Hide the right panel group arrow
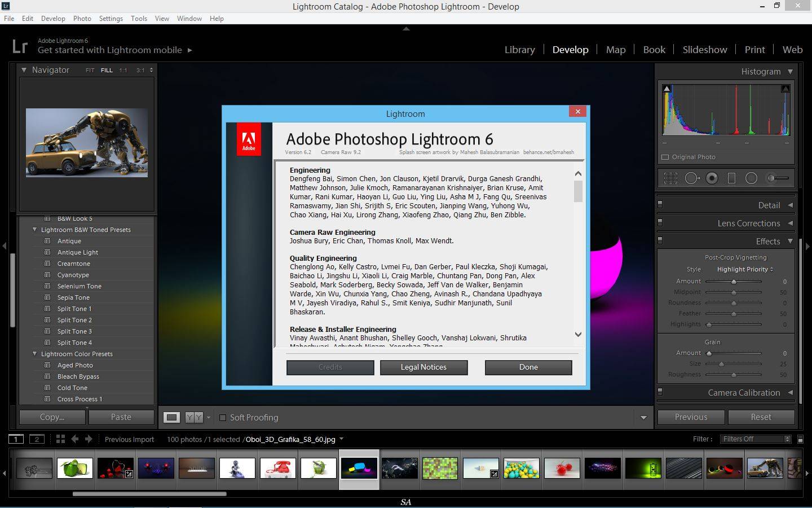This screenshot has width=812, height=508. [x=807, y=246]
